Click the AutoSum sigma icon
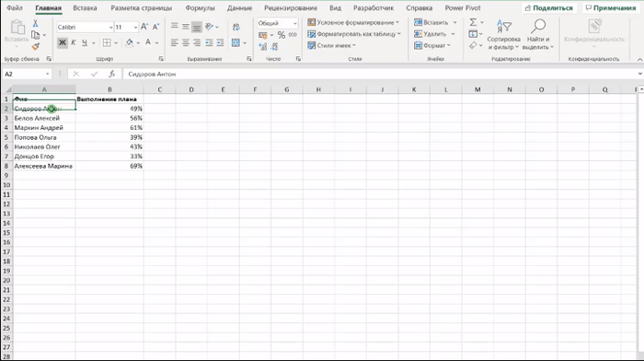The height and width of the screenshot is (361, 644). click(x=473, y=22)
